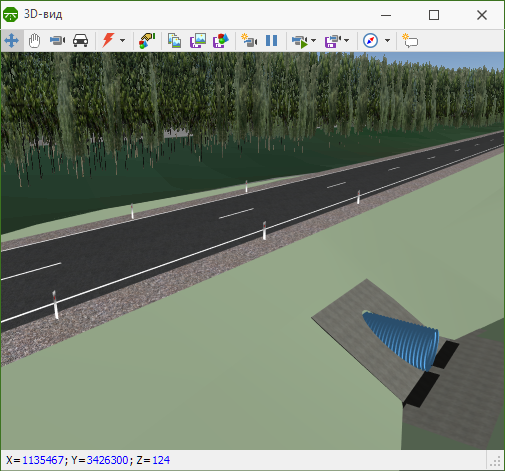Expand the save video dropdown arrow
The height and width of the screenshot is (471, 505).
(347, 41)
